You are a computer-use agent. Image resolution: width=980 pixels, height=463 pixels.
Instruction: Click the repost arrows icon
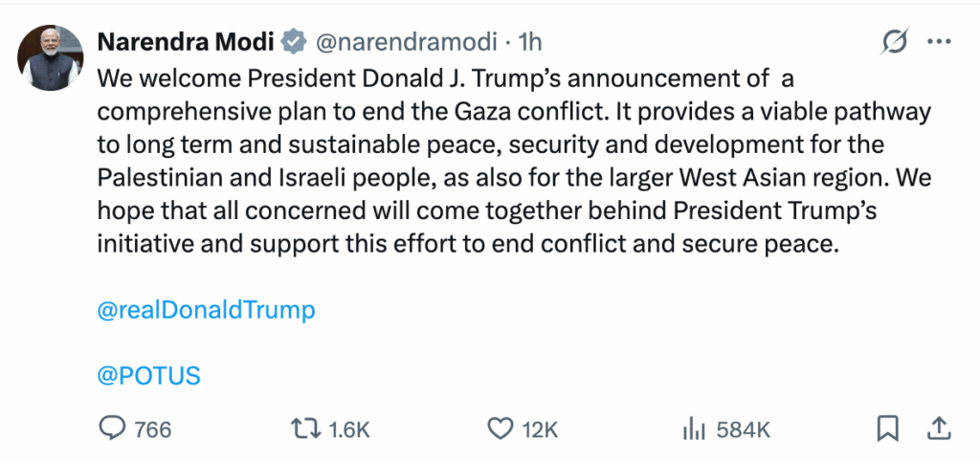click(x=304, y=429)
